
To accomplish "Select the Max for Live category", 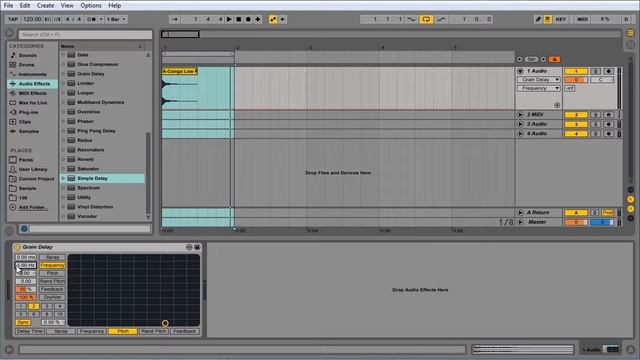I will click(33, 103).
